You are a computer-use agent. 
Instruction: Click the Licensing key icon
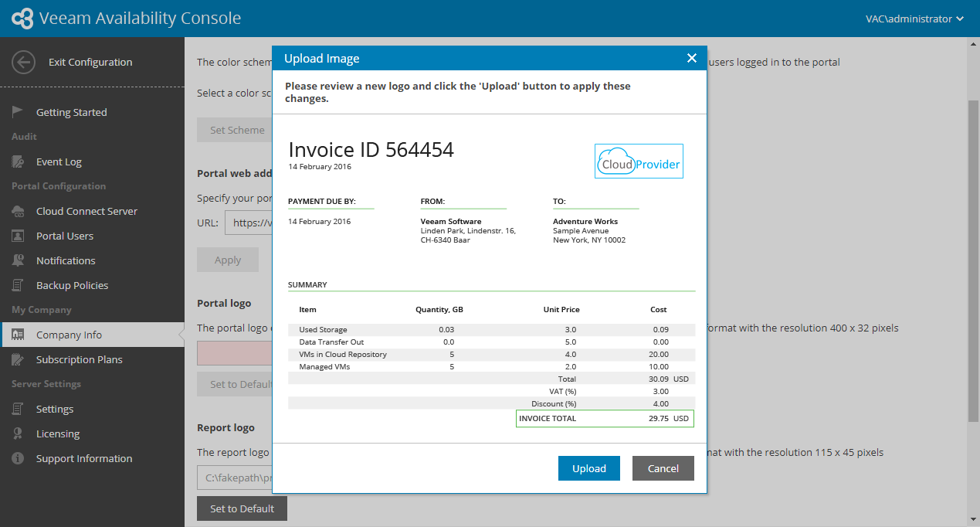click(18, 433)
